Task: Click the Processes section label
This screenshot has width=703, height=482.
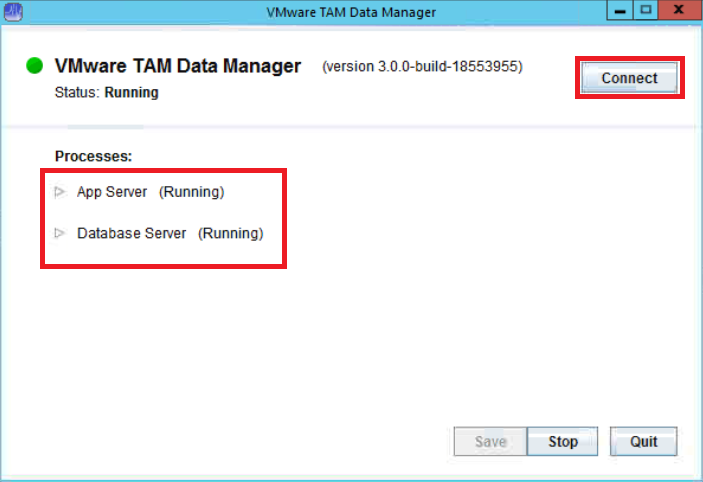Action: (x=93, y=156)
